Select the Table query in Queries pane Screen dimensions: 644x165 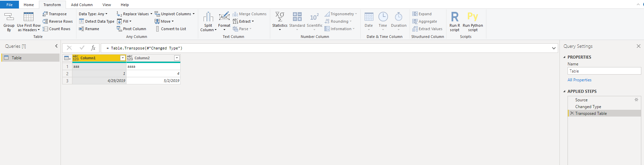point(30,58)
